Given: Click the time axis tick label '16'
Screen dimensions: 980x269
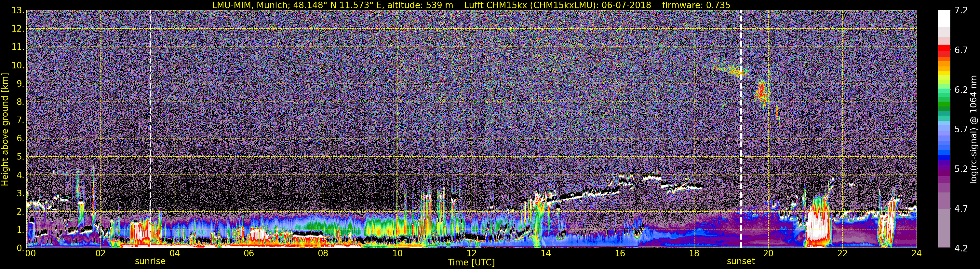Looking at the screenshot, I should (620, 253).
